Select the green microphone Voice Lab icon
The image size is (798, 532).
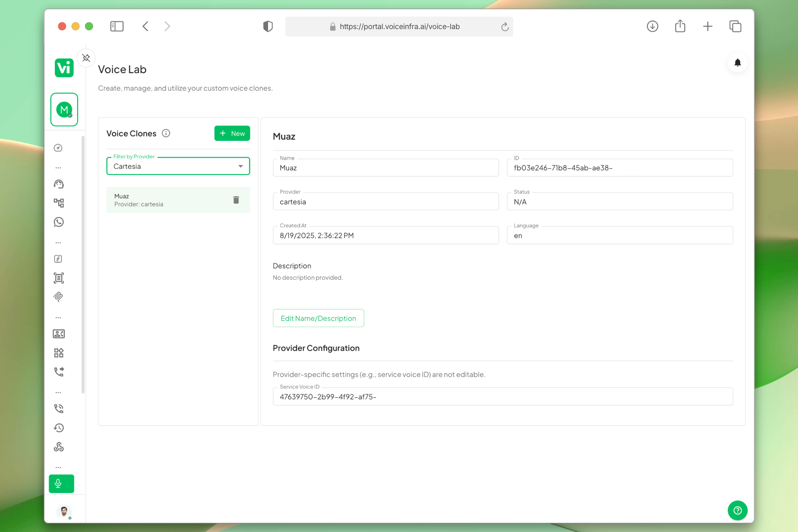62,484
